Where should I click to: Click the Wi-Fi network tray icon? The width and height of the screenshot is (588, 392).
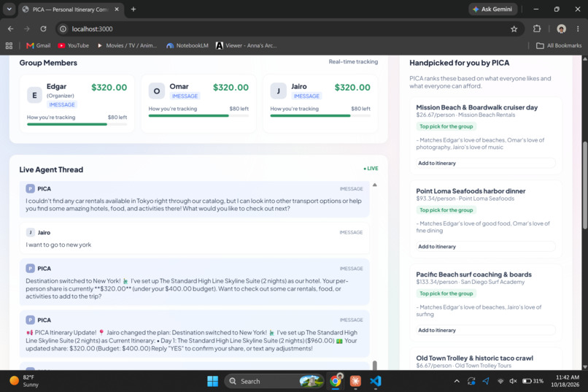[500, 381]
